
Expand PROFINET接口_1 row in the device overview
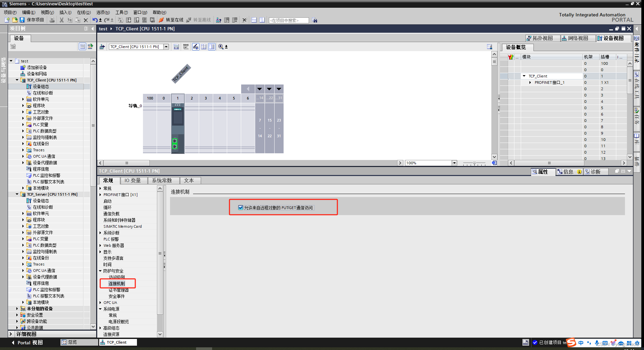point(530,82)
